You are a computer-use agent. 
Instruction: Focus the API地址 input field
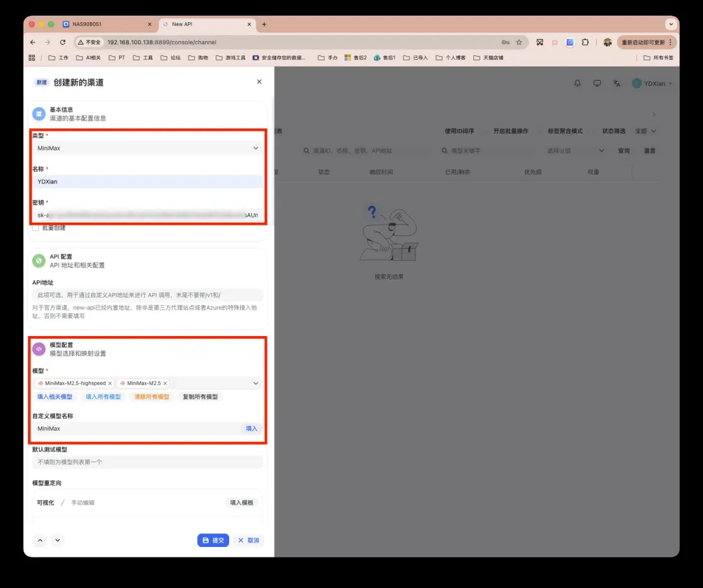coord(147,295)
